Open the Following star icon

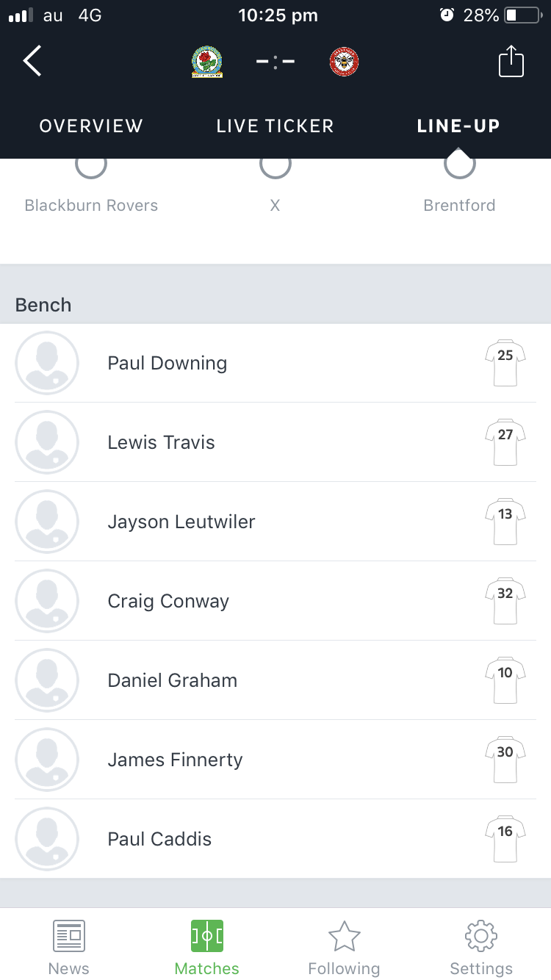344,937
